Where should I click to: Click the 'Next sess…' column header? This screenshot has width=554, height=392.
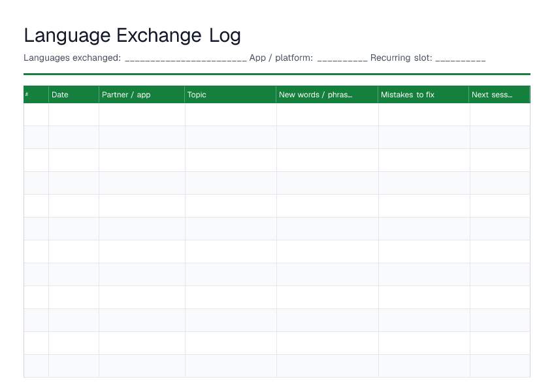pos(500,94)
